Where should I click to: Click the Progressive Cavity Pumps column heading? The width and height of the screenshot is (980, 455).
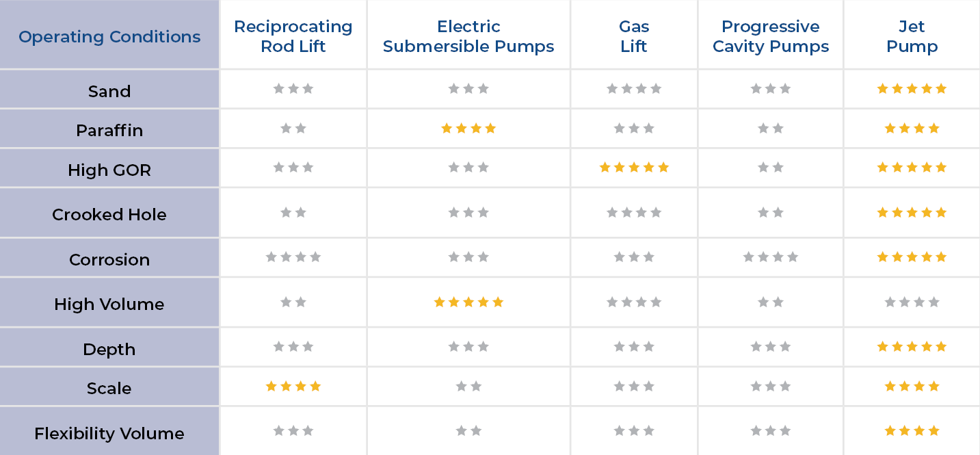(771, 36)
